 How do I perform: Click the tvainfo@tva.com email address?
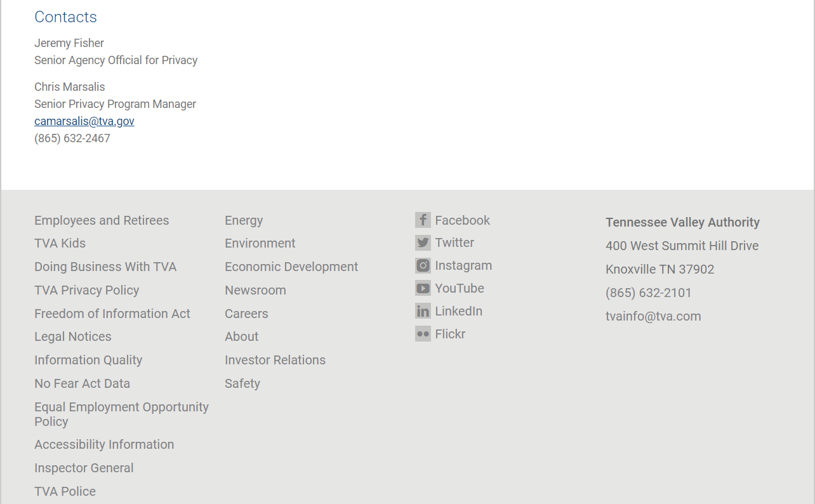[653, 316]
